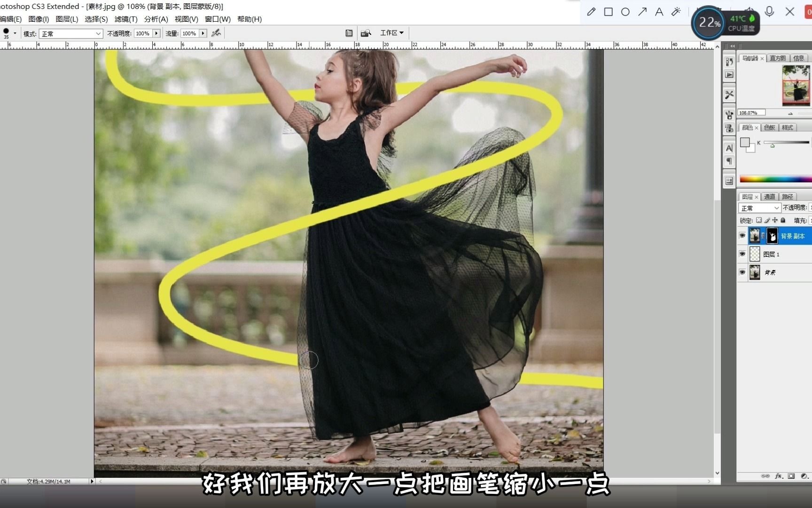Pick a color from the spectrum ramp
Viewport: 812px width, 508px height.
coord(775,179)
